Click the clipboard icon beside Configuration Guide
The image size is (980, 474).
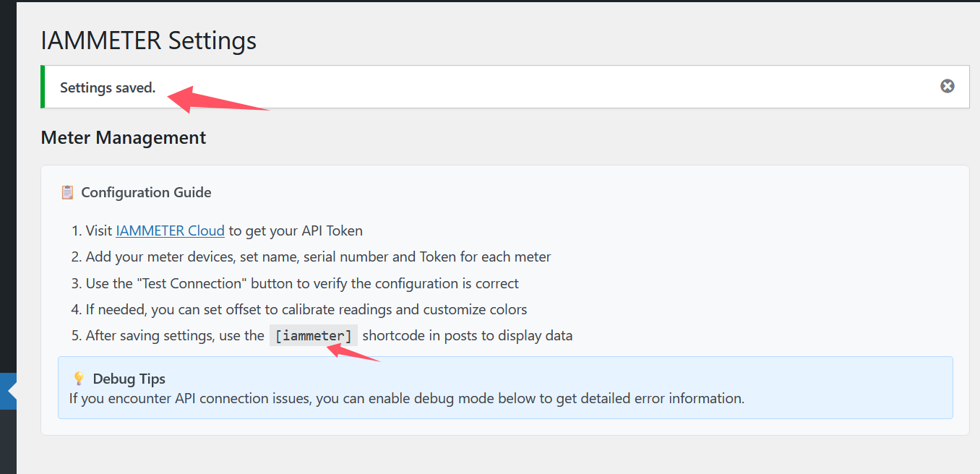[67, 192]
